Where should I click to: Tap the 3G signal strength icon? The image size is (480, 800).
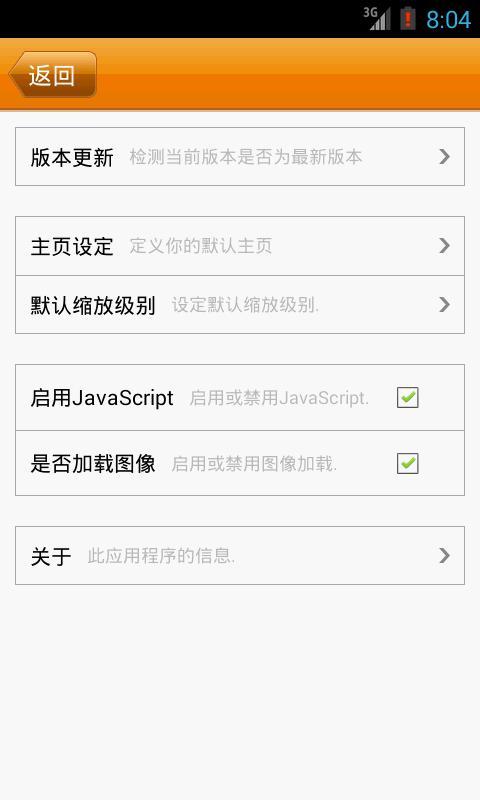coord(377,19)
